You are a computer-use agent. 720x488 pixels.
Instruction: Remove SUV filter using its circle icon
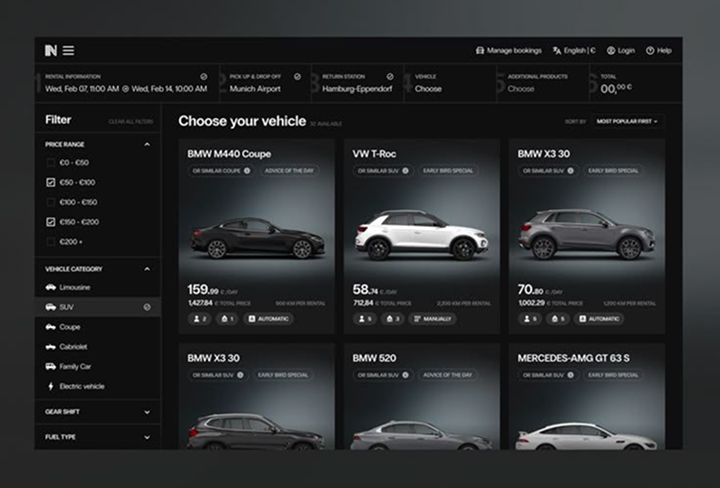pos(147,307)
